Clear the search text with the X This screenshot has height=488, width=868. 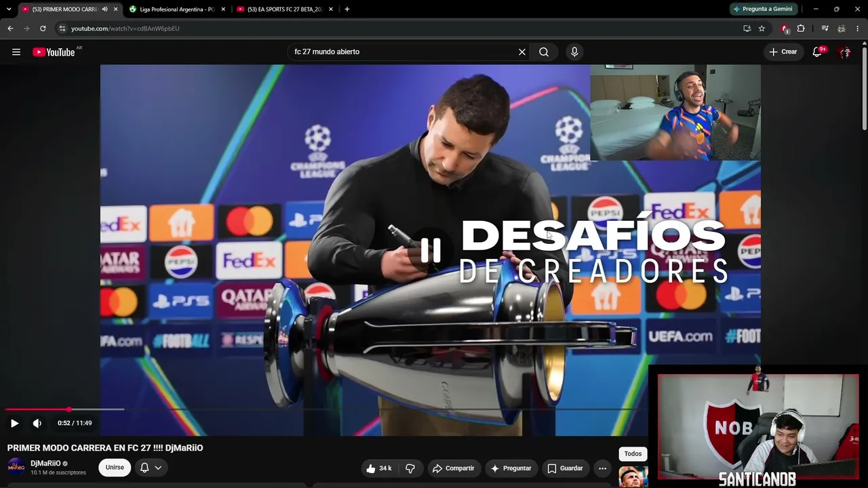[522, 52]
